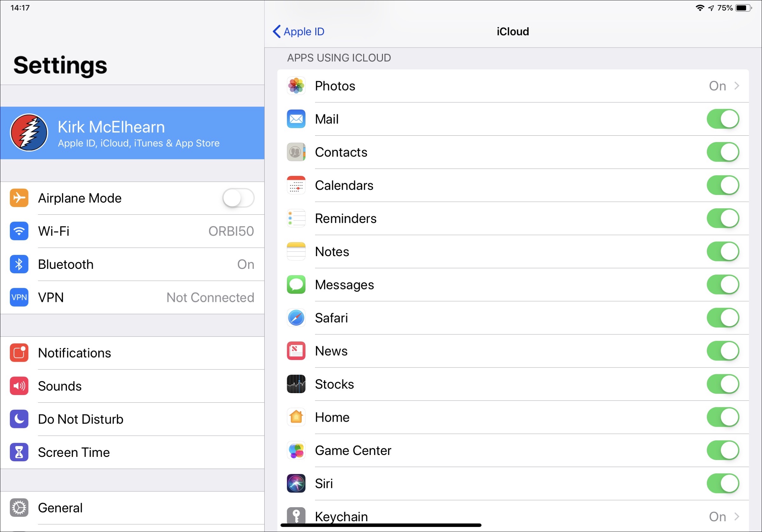Viewport: 762px width, 532px height.
Task: Go back to Apple ID
Action: pos(299,31)
